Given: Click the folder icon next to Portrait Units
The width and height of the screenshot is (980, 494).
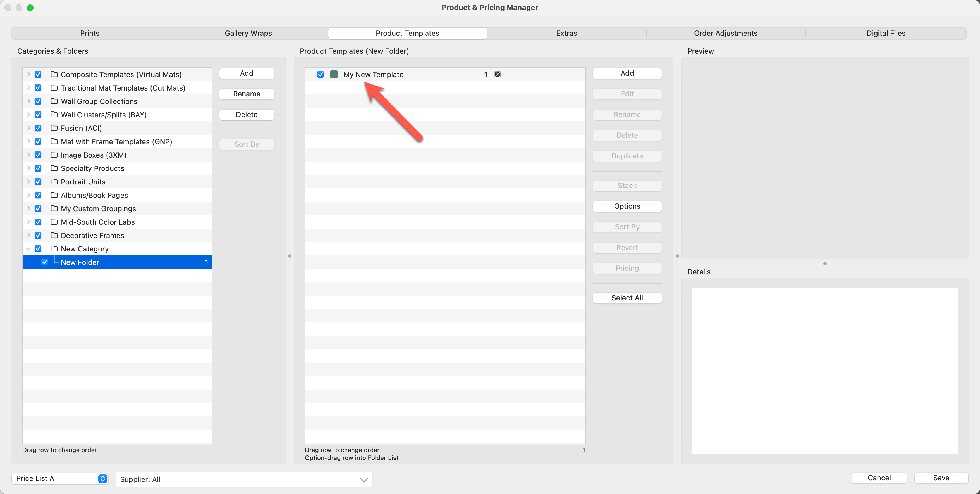Looking at the screenshot, I should pyautogui.click(x=54, y=182).
